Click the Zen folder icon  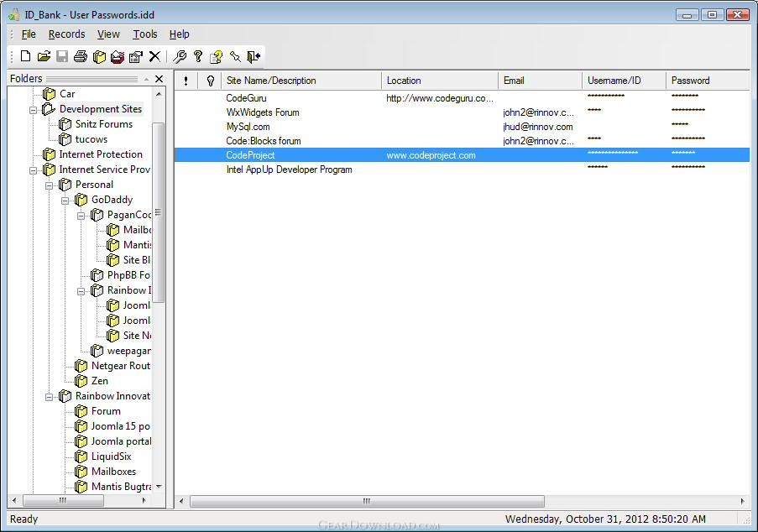click(x=81, y=381)
